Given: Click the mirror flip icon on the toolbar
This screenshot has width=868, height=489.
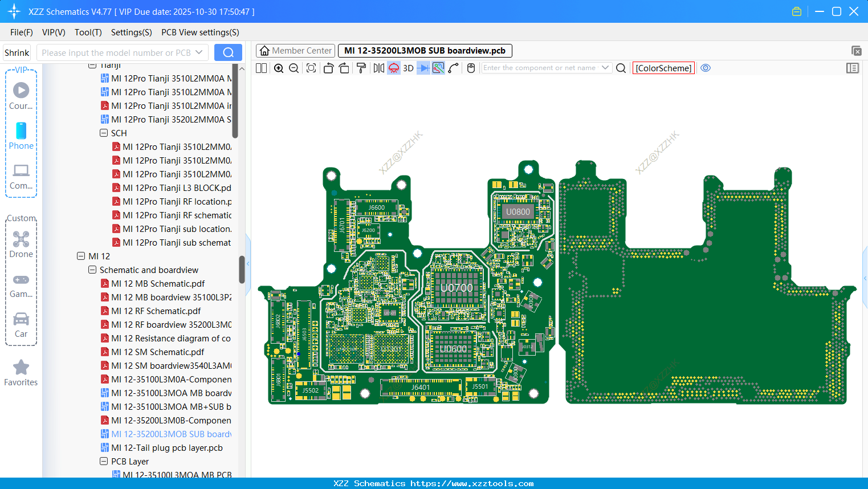Looking at the screenshot, I should tap(378, 68).
